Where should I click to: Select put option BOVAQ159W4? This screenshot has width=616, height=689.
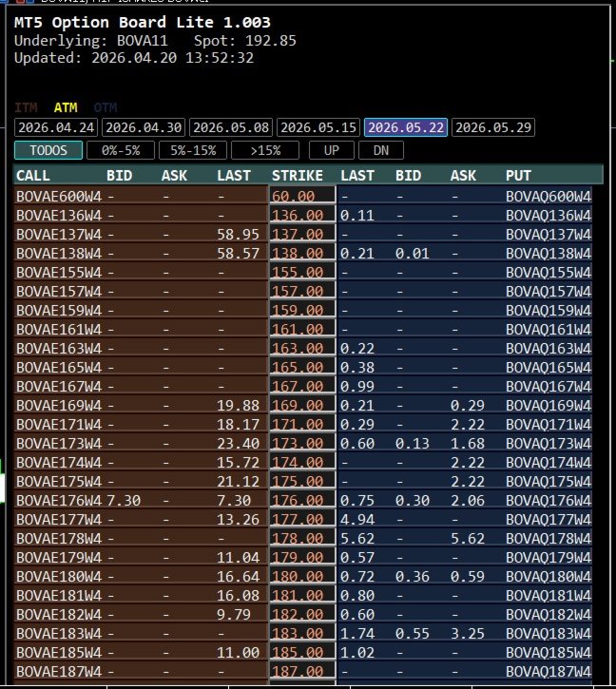point(549,310)
